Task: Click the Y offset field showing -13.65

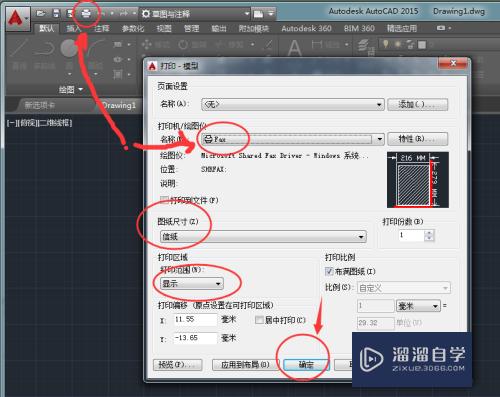Action: (x=195, y=338)
